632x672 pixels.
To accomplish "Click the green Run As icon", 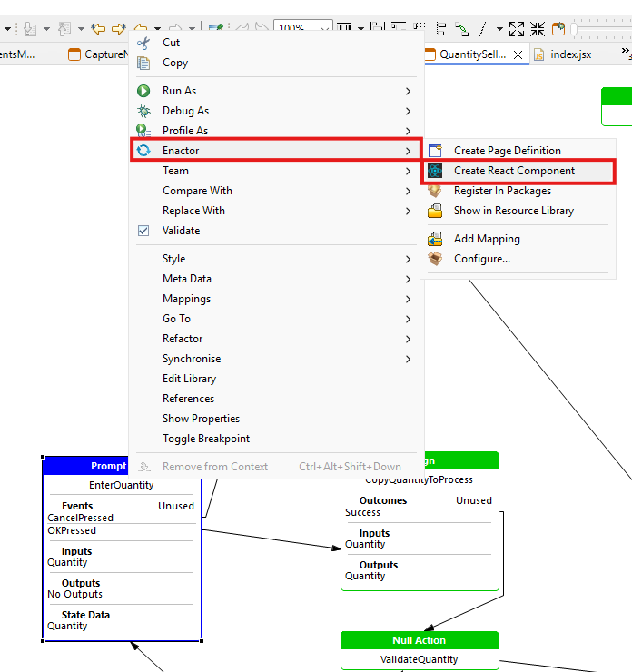I will click(x=143, y=91).
